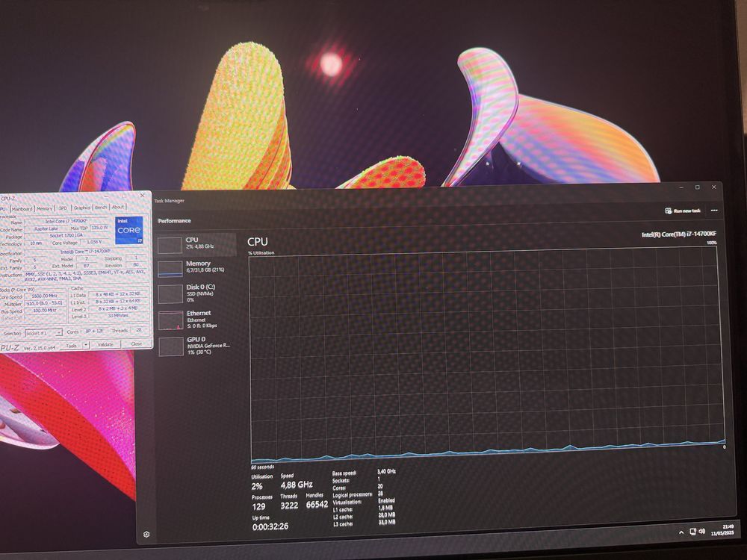Click the Close button in CPU-Z
This screenshot has width=747, height=560.
pyautogui.click(x=136, y=343)
